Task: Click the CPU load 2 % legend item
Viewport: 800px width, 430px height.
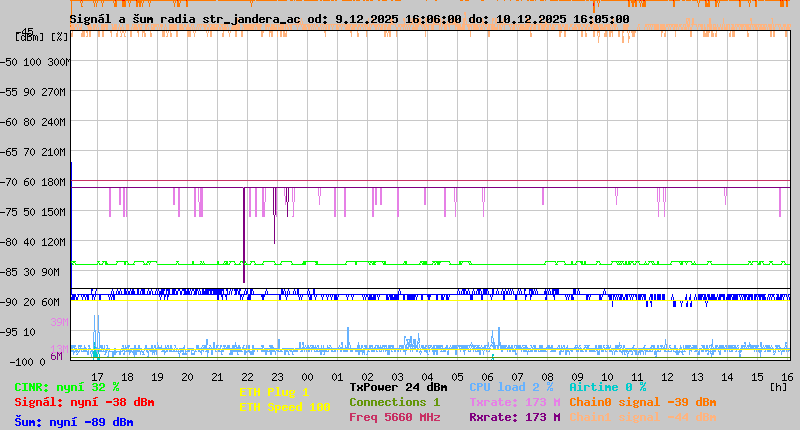Action: [x=511, y=387]
